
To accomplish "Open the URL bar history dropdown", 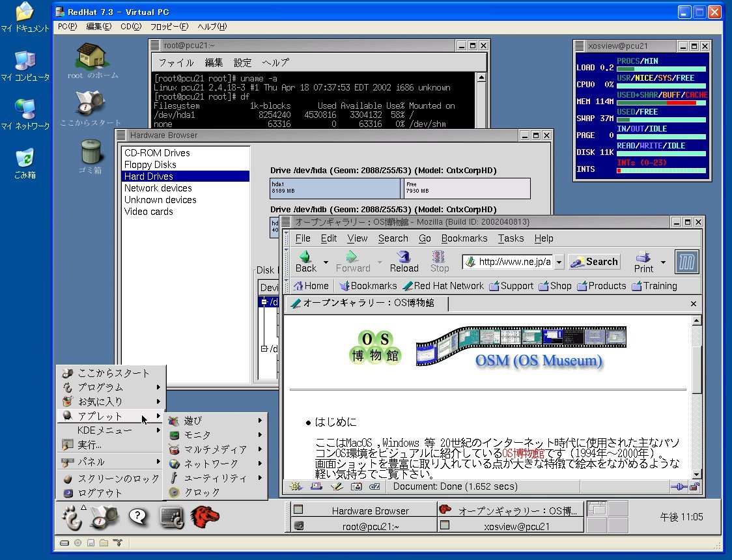I will (x=559, y=262).
